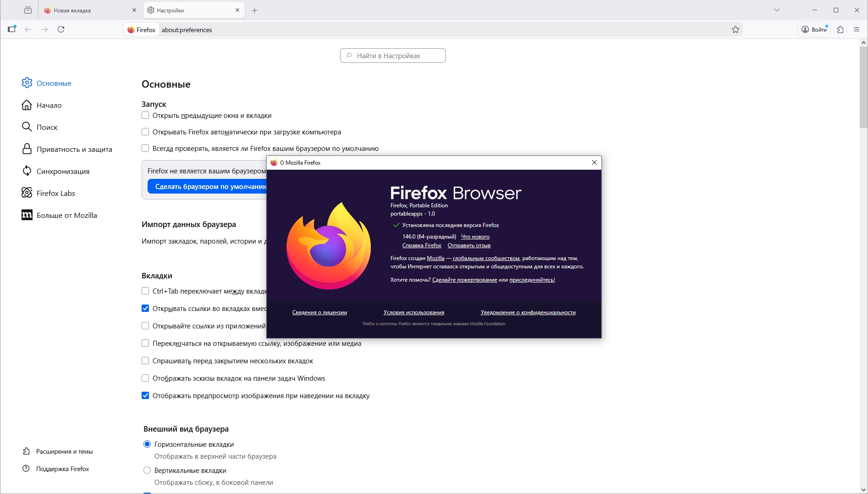This screenshot has width=868, height=494.
Task: Open Поддержка Firefox help link
Action: coord(56,469)
